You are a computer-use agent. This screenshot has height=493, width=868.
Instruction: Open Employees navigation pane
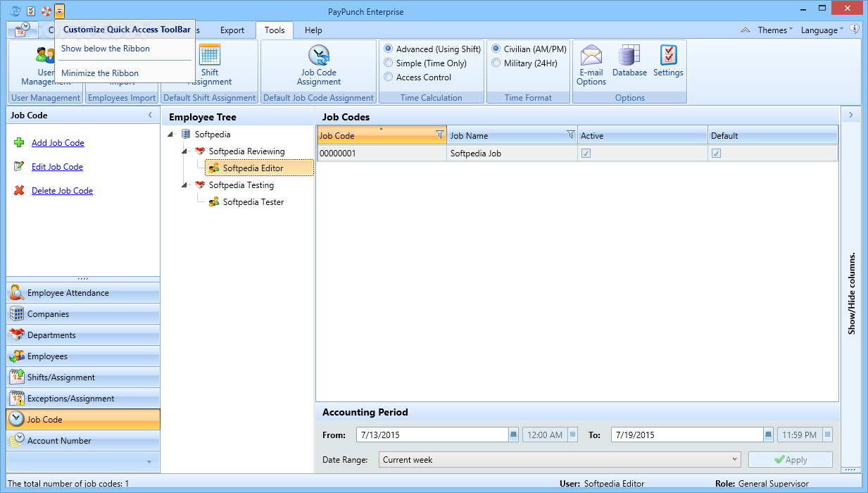pyautogui.click(x=83, y=356)
